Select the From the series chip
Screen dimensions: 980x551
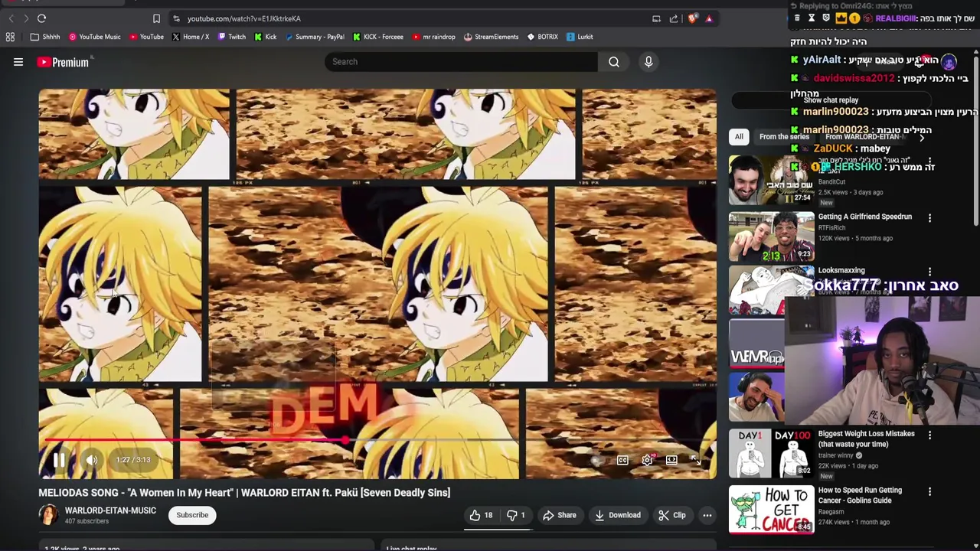[x=784, y=137]
